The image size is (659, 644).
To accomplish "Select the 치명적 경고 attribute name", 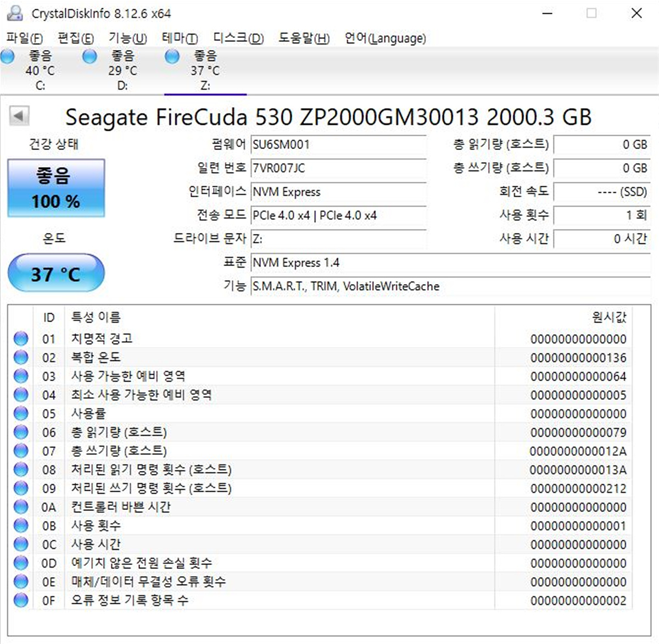I will (x=102, y=338).
